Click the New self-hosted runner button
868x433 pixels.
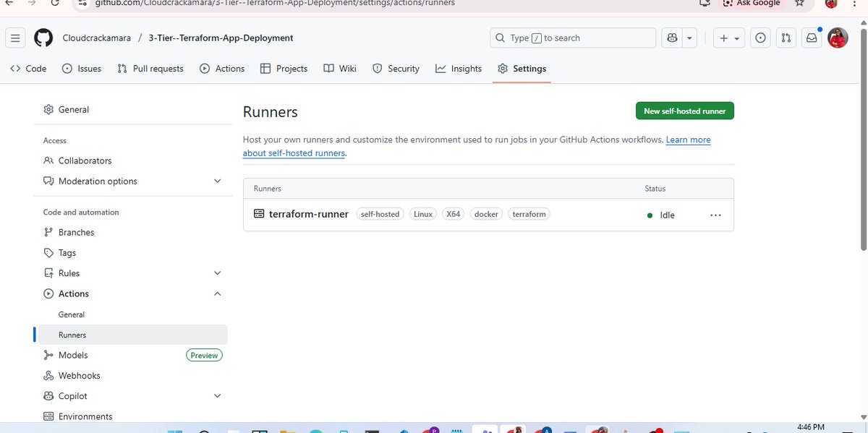684,111
